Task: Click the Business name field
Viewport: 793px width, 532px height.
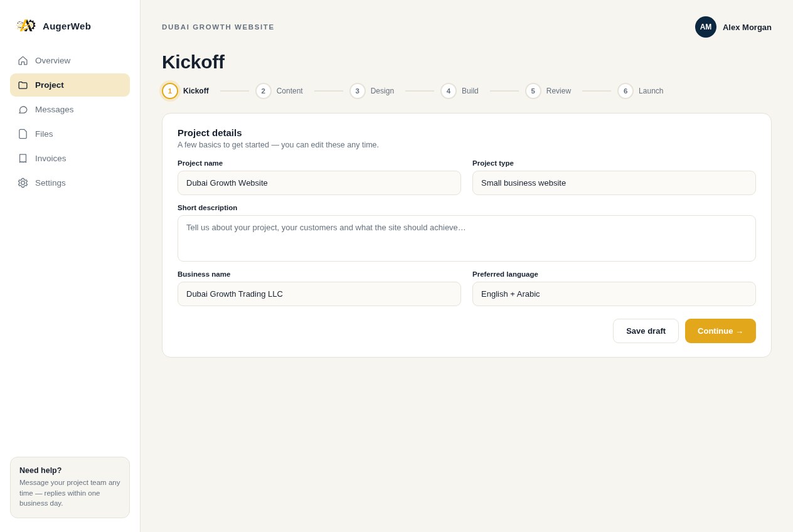Action: [319, 294]
